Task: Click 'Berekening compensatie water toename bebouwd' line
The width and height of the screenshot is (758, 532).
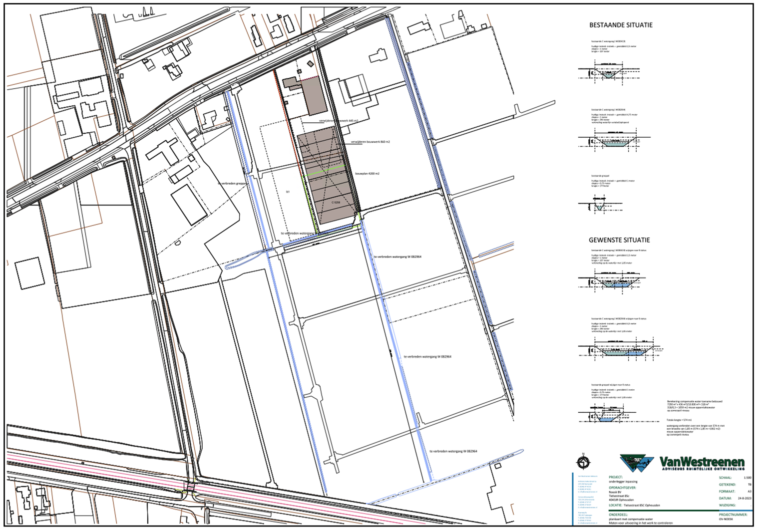Action: click(x=695, y=401)
